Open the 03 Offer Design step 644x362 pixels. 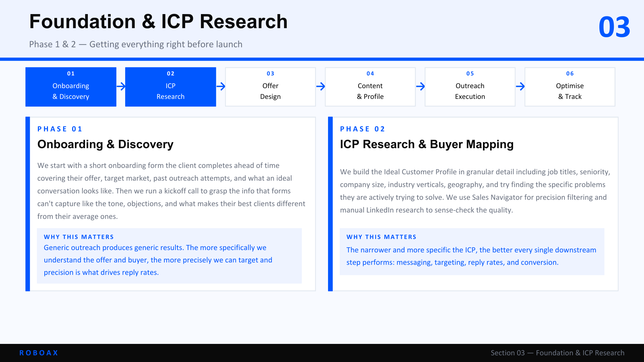pyautogui.click(x=270, y=87)
